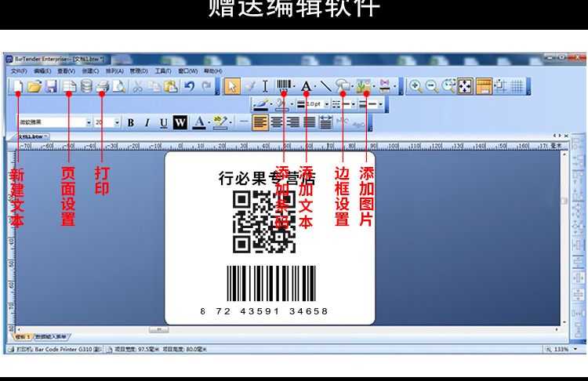Toggle snap to objects icon
This screenshot has height=381, width=588.
pyautogui.click(x=501, y=86)
